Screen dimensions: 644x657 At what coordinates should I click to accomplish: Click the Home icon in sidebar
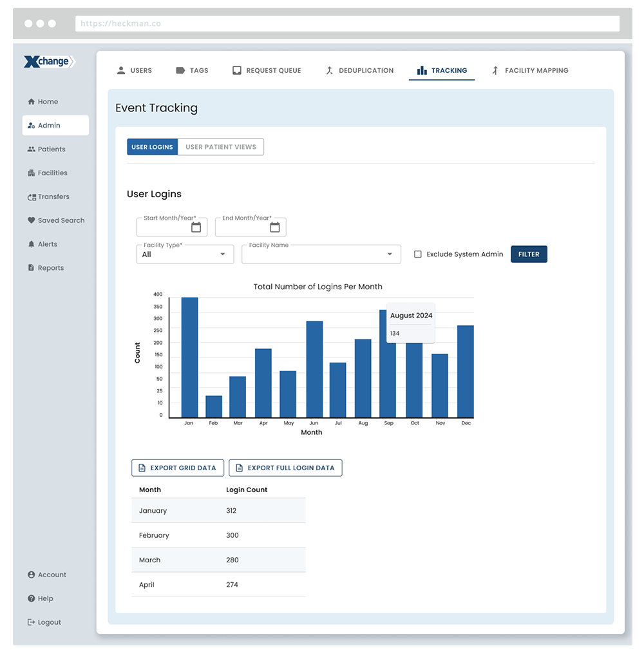31,102
